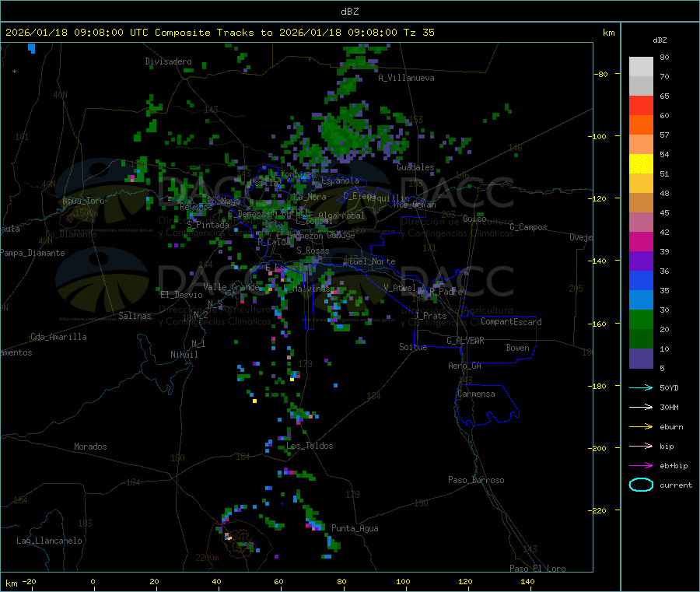700x592 pixels.
Task: Click the 'V_Atuel' map label
Action: coord(400,288)
